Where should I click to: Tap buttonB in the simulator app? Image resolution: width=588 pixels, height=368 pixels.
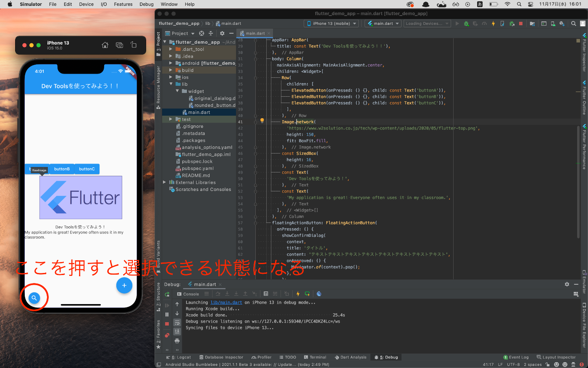[x=62, y=169]
